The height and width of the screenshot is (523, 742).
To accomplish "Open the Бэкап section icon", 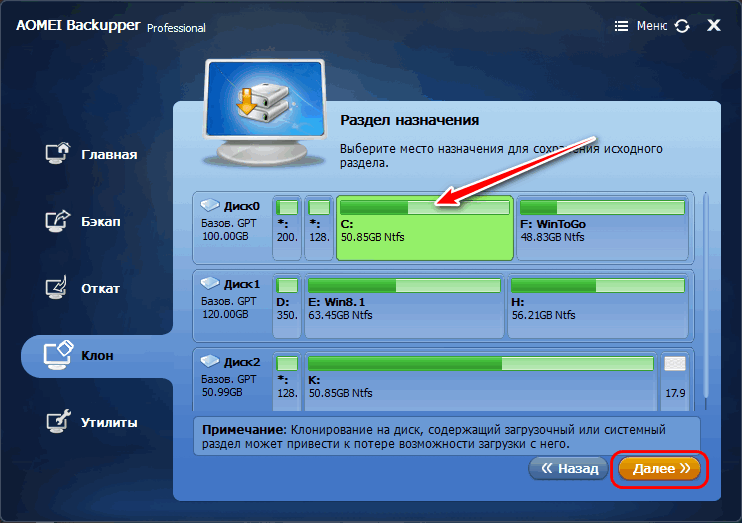I will [57, 221].
